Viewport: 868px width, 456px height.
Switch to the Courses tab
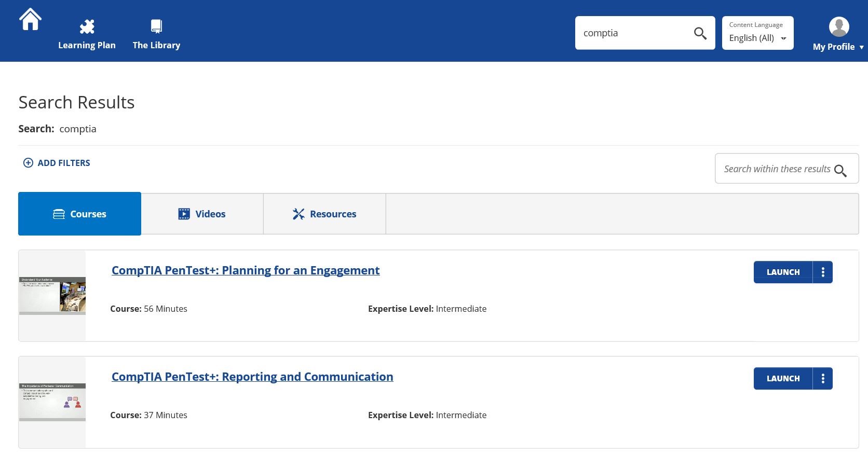coord(79,214)
